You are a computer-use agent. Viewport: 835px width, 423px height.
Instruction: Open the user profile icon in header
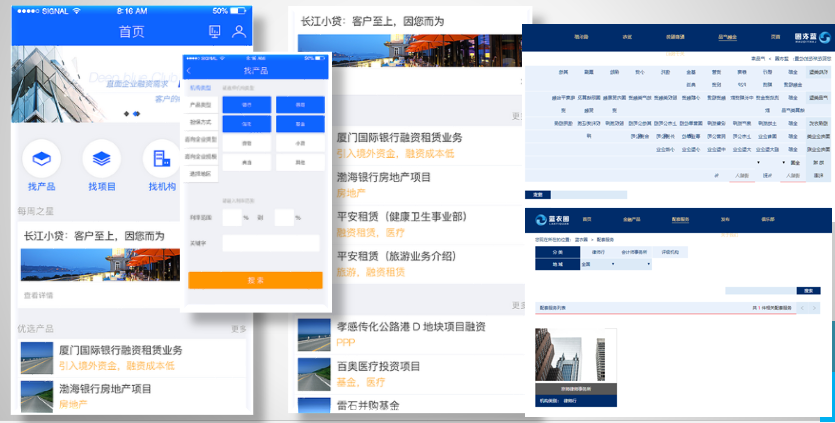pyautogui.click(x=239, y=32)
